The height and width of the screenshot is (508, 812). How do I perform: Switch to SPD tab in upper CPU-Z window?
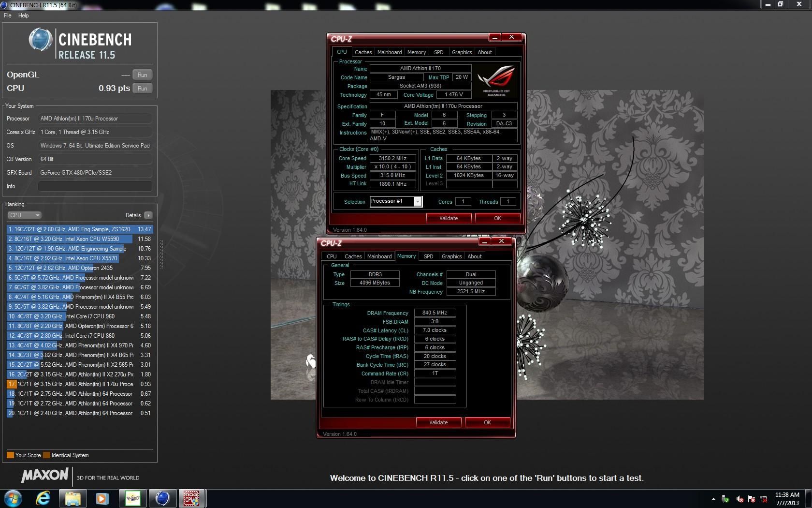(439, 52)
